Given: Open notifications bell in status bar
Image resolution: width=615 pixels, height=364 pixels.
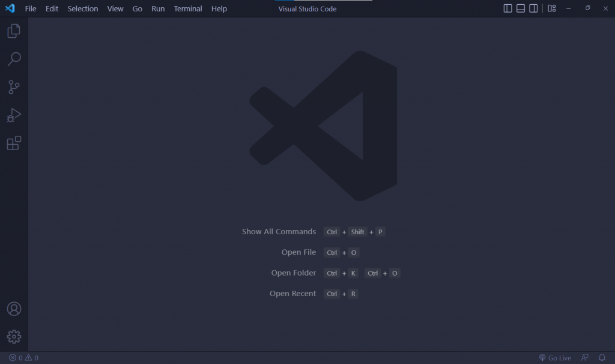Looking at the screenshot, I should 602,358.
